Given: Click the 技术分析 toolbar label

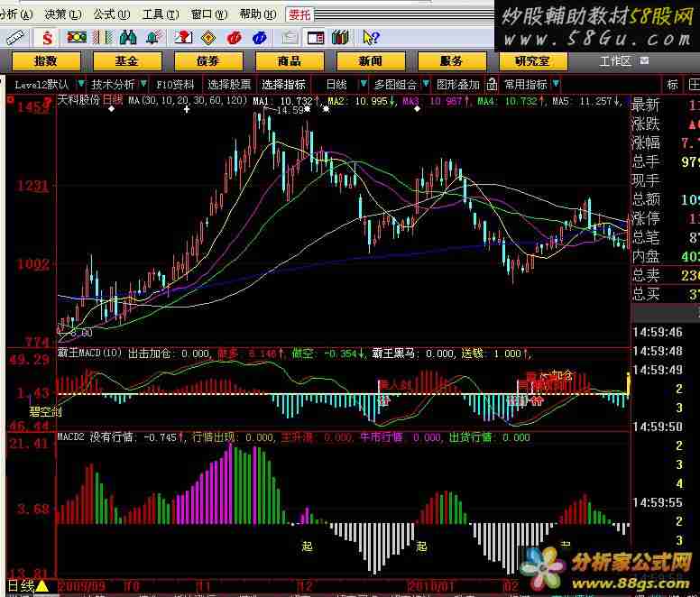Looking at the screenshot, I should coord(113,85).
